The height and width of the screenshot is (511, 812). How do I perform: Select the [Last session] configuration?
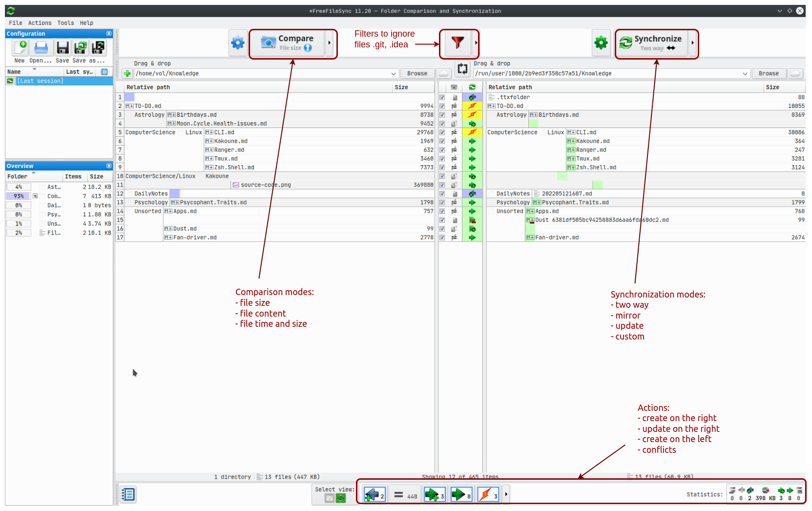click(x=59, y=81)
